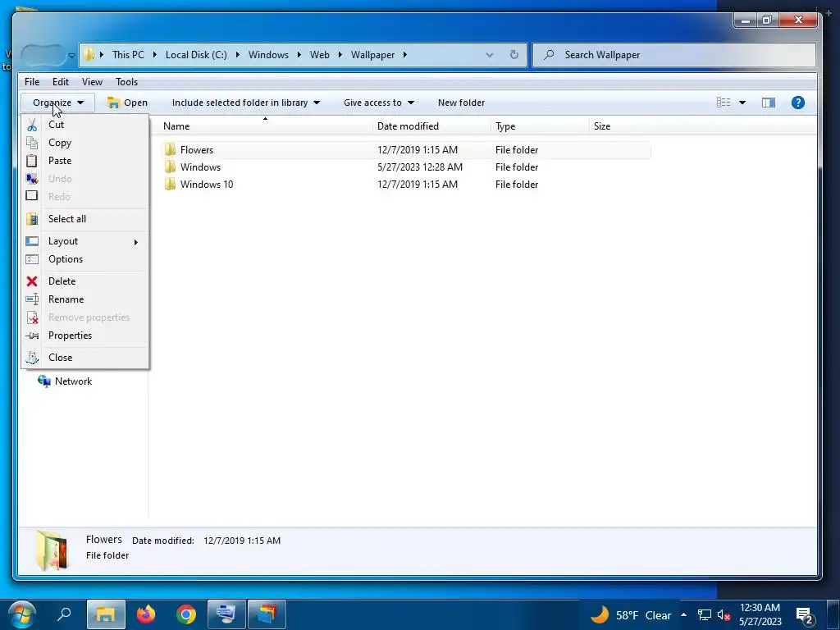840x630 pixels.
Task: Sort by Date modified column header
Action: tap(431, 126)
